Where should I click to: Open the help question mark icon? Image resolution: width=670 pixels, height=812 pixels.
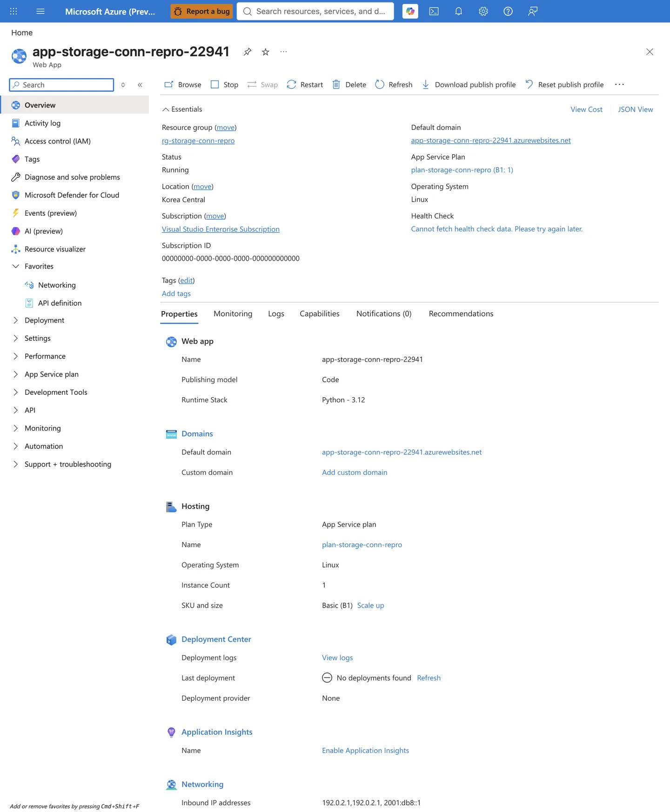pos(508,11)
